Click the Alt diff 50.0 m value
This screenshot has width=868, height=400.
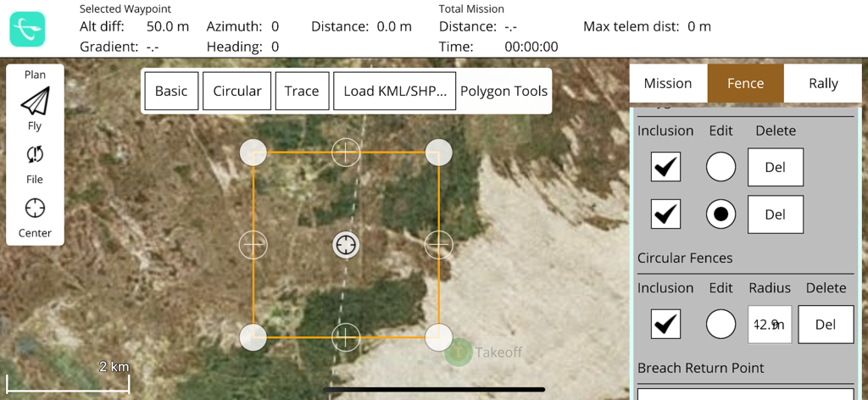coord(168,26)
